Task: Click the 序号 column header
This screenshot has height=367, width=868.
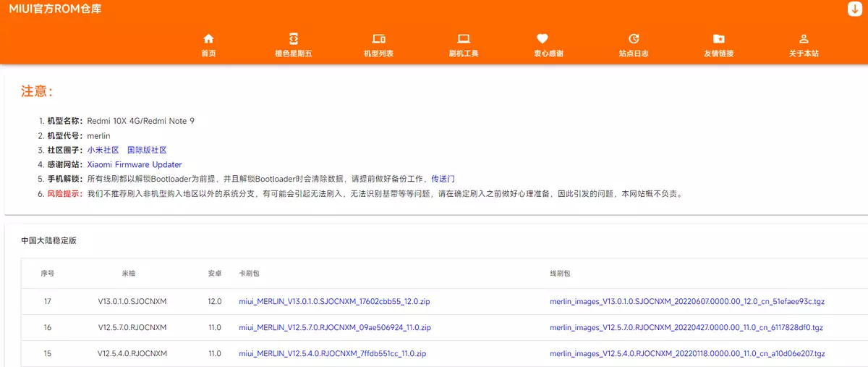Action: click(48, 274)
